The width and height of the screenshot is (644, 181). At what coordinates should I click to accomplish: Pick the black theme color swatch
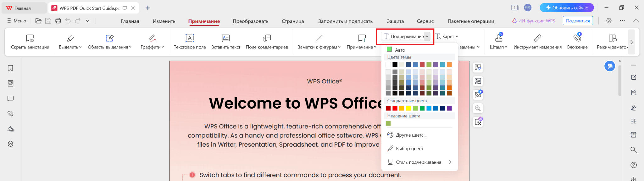(x=395, y=65)
